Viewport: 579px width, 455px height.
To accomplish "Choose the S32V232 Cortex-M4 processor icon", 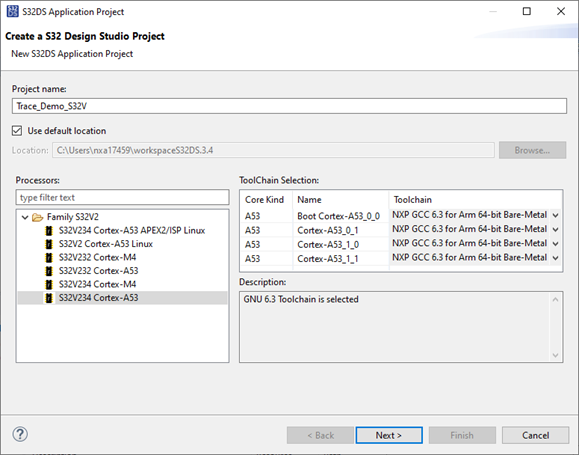I will point(49,257).
